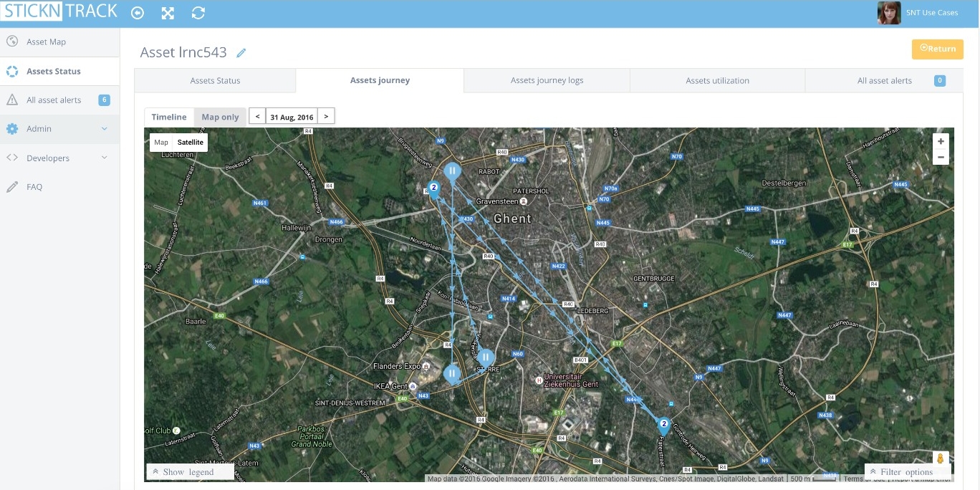Click the yellow Return button
This screenshot has width=980, height=490.
click(x=937, y=49)
